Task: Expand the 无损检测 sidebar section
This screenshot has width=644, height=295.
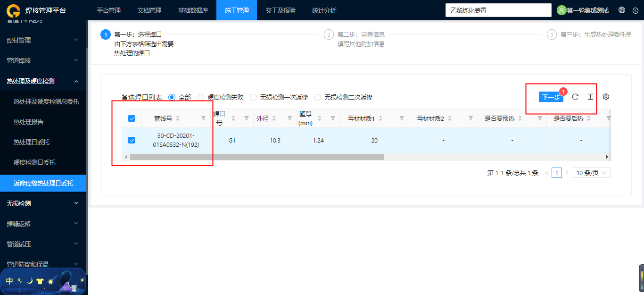Action: [x=43, y=203]
